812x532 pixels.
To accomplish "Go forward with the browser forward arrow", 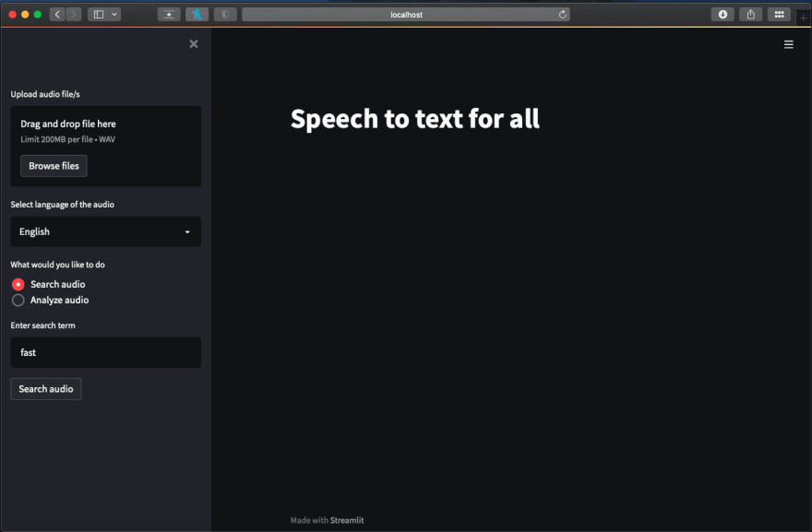I will pyautogui.click(x=74, y=15).
